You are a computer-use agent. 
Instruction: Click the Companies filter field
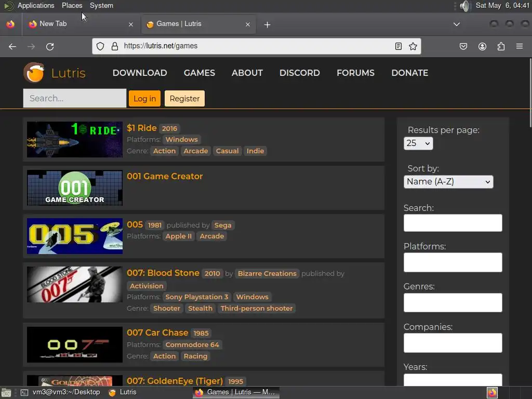tap(453, 343)
